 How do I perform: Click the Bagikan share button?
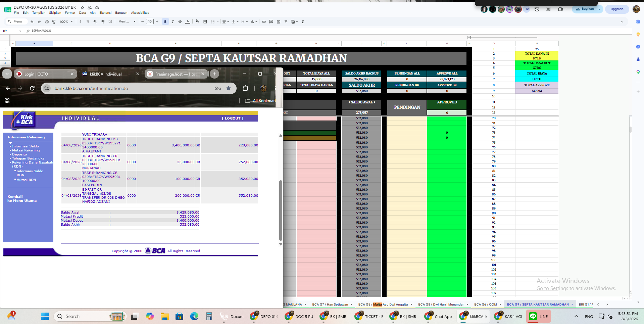click(x=585, y=9)
